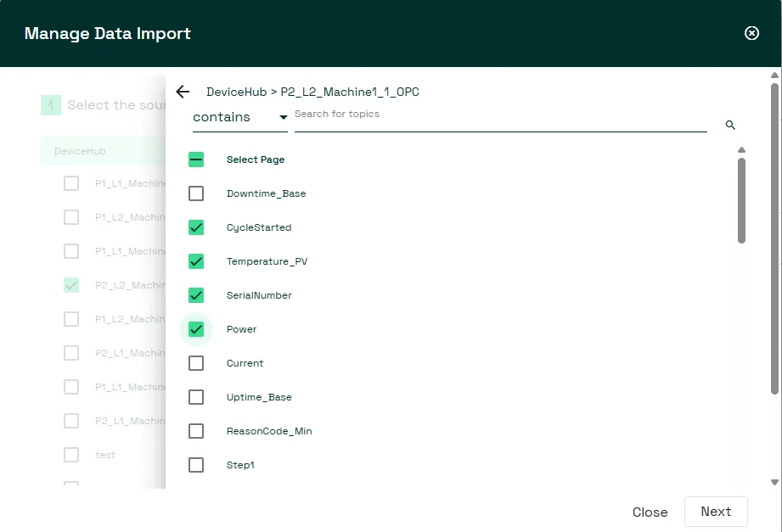Click the Uptime_Base topic label
The image size is (782, 532).
(x=259, y=397)
